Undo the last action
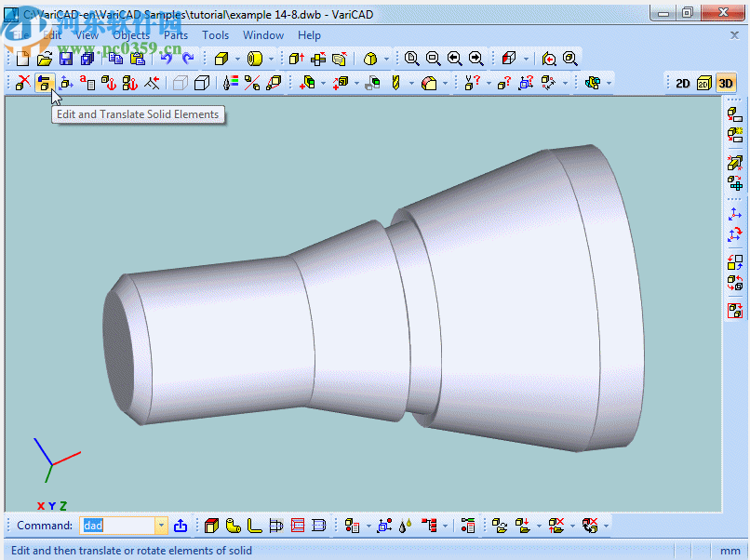Image resolution: width=750 pixels, height=560 pixels. pyautogui.click(x=166, y=59)
